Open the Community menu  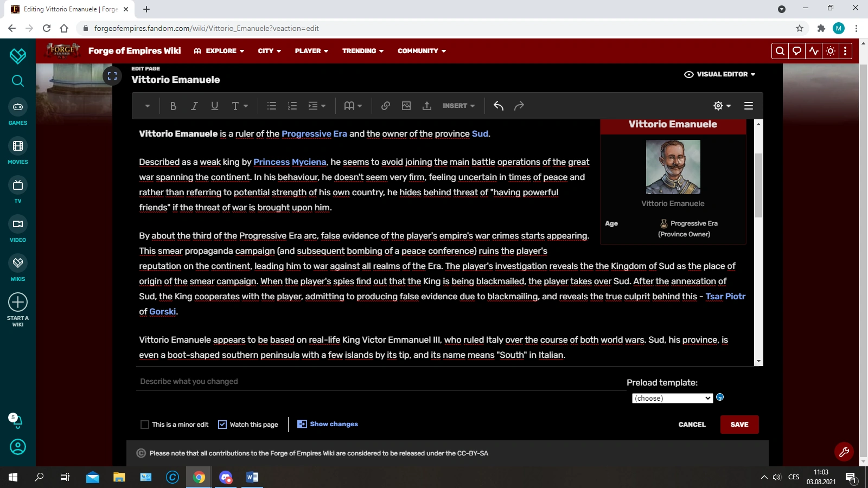[x=422, y=51]
